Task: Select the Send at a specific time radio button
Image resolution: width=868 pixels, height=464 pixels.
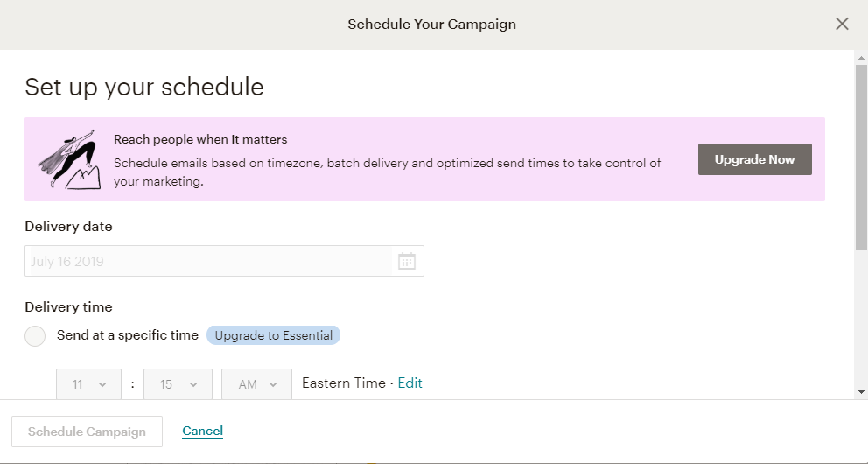Action: tap(35, 335)
